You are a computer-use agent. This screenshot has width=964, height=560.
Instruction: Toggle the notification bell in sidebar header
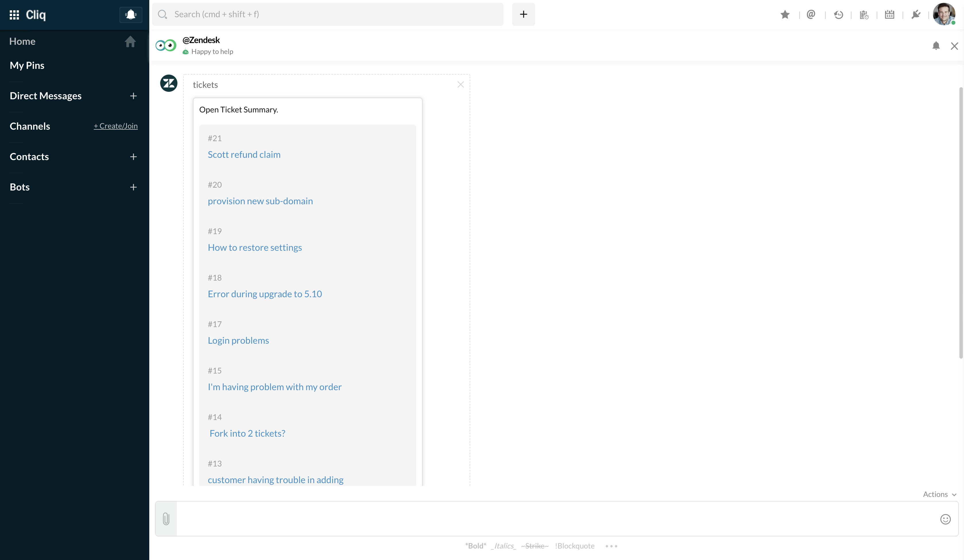131,15
